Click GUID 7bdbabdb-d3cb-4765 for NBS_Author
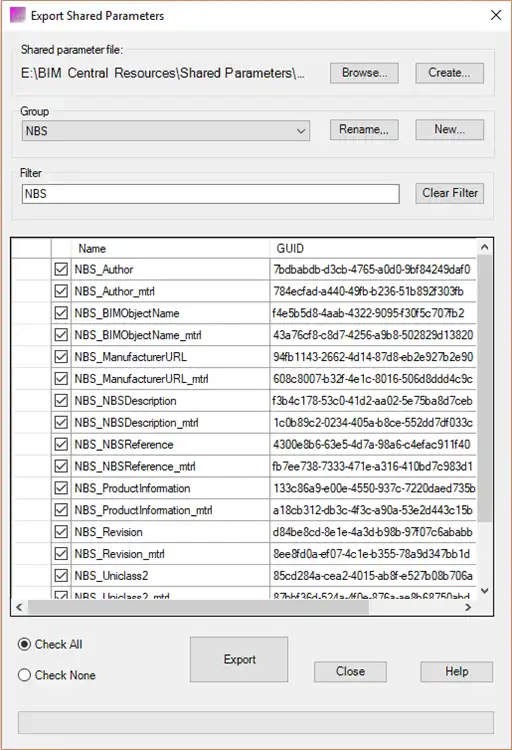Image resolution: width=512 pixels, height=750 pixels. click(x=372, y=269)
